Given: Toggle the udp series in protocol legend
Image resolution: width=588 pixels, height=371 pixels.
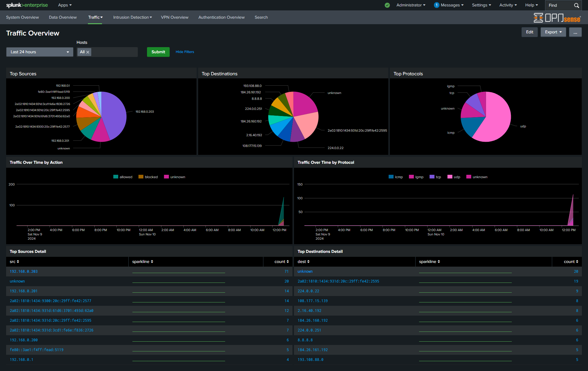Looking at the screenshot, I should point(454,177).
